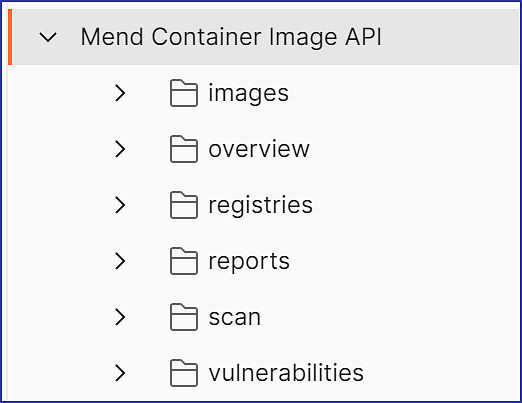Click the overview folder icon

pos(184,149)
